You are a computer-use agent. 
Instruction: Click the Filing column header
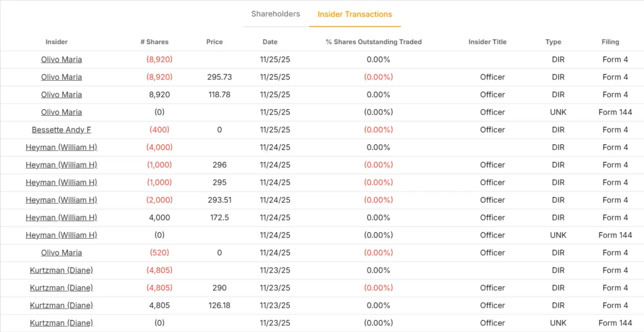610,42
